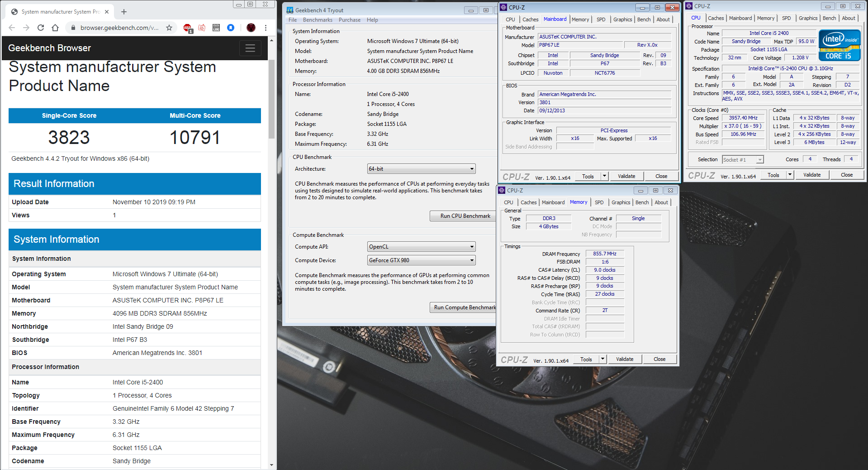Open About tab in CPU-Z CPU window
The width and height of the screenshot is (868, 470).
tap(849, 18)
